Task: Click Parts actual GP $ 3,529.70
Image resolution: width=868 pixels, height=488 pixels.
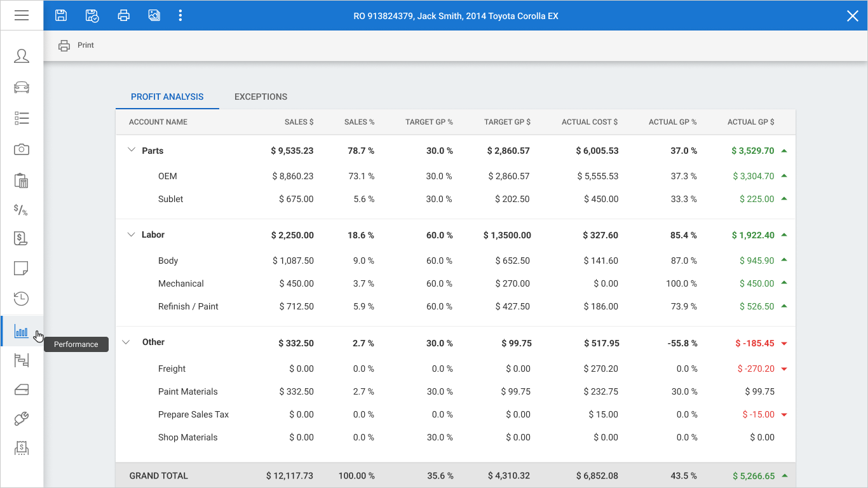Action: (753, 151)
